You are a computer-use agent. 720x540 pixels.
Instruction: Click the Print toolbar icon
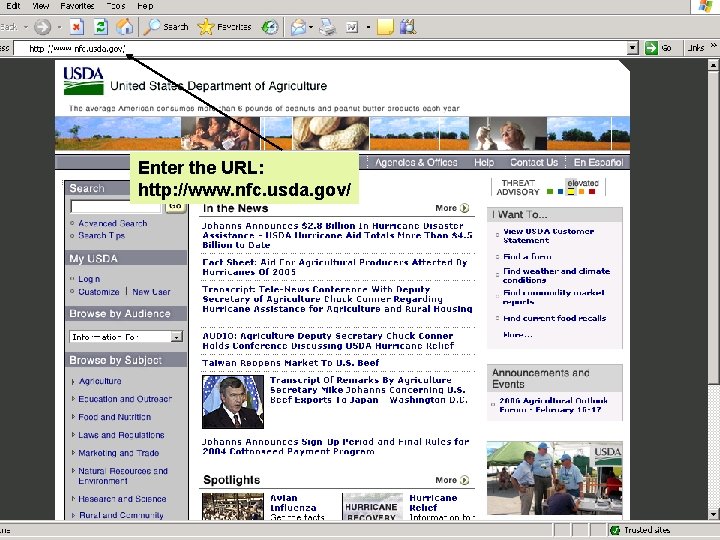pos(328,27)
